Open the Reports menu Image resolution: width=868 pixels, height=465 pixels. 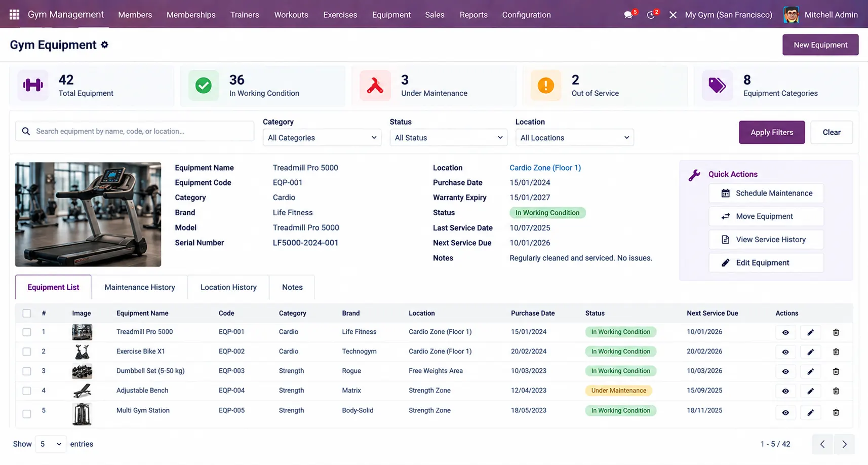click(x=474, y=15)
